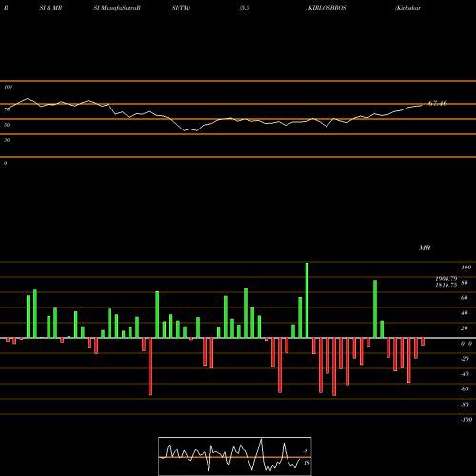476x476 pixels.
Task: Click the RSI axis label 100
Action: point(8,87)
